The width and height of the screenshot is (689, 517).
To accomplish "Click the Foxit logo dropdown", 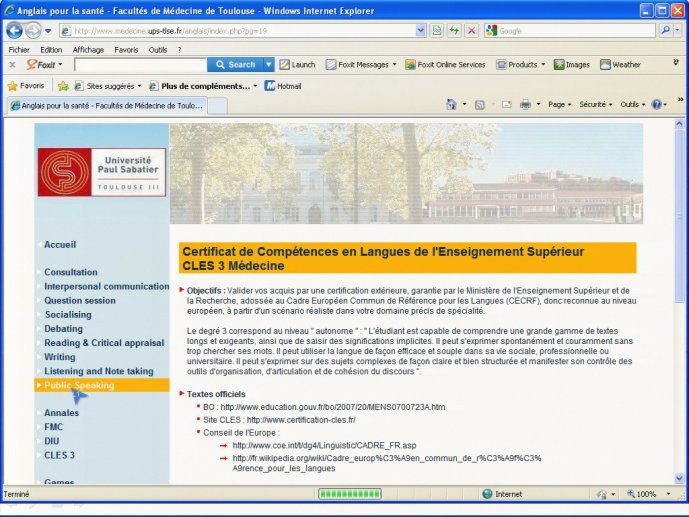I will click(44, 65).
